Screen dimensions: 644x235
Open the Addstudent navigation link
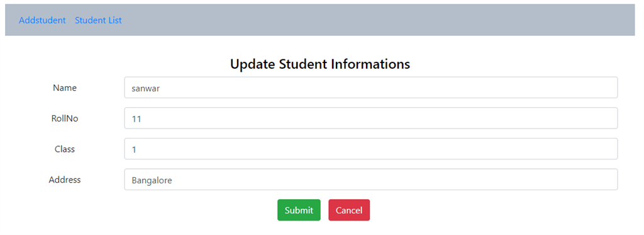[42, 20]
